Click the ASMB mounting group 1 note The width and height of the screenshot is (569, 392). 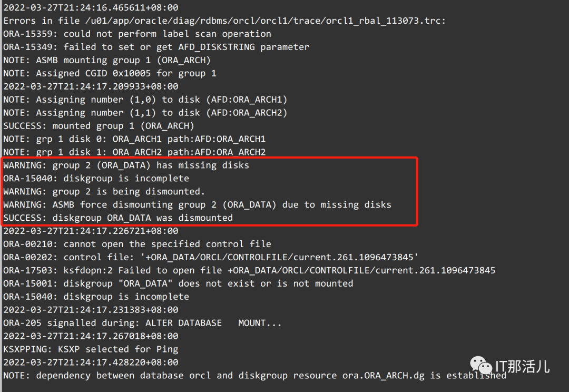click(x=106, y=60)
